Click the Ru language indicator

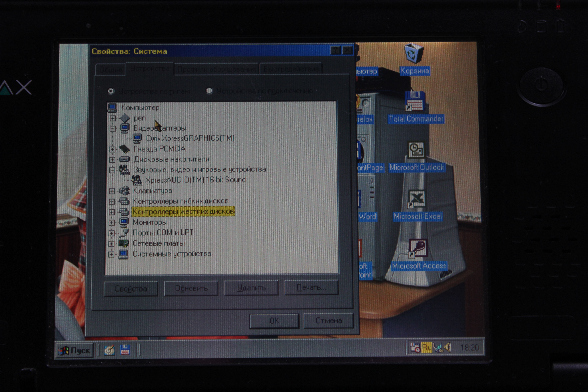(x=426, y=348)
